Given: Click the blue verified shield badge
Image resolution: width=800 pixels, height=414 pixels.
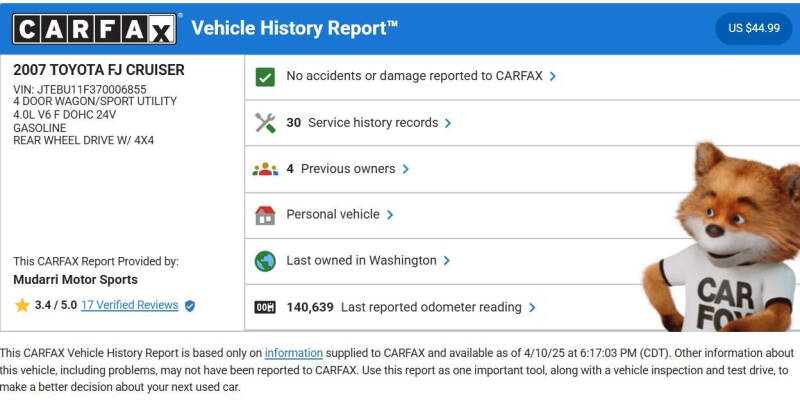Looking at the screenshot, I should click(x=190, y=306).
